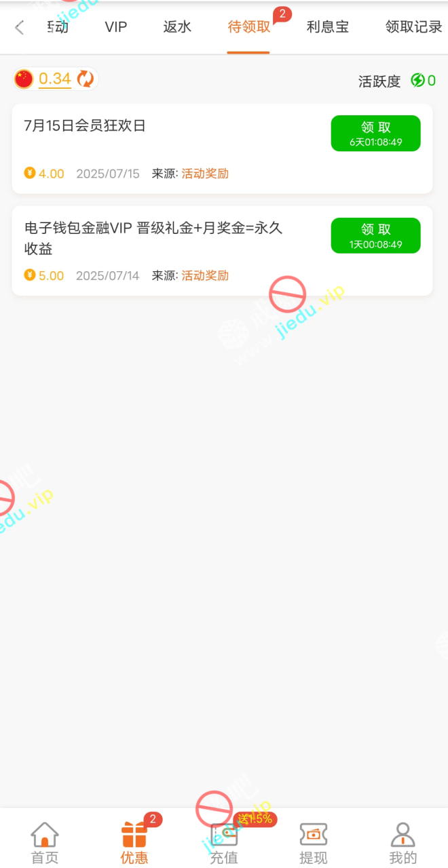The height and width of the screenshot is (868, 448).
Task: Tap the China flag currency icon
Action: tap(24, 79)
